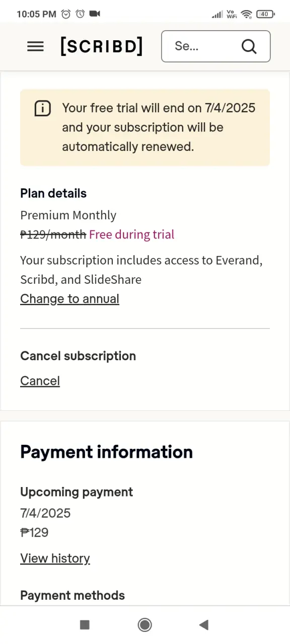The image size is (290, 644).
Task: Tap the Payment methods heading
Action: (72, 595)
